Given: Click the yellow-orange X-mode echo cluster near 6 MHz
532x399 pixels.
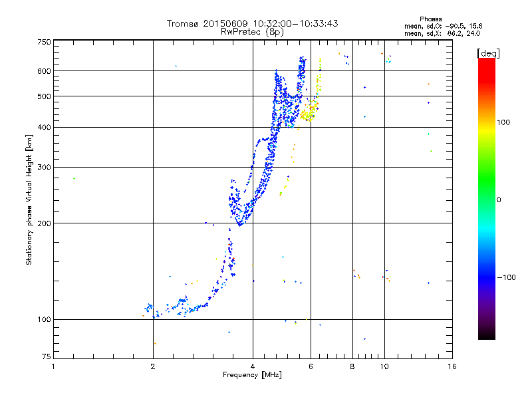Looking at the screenshot, I should pos(309,112).
